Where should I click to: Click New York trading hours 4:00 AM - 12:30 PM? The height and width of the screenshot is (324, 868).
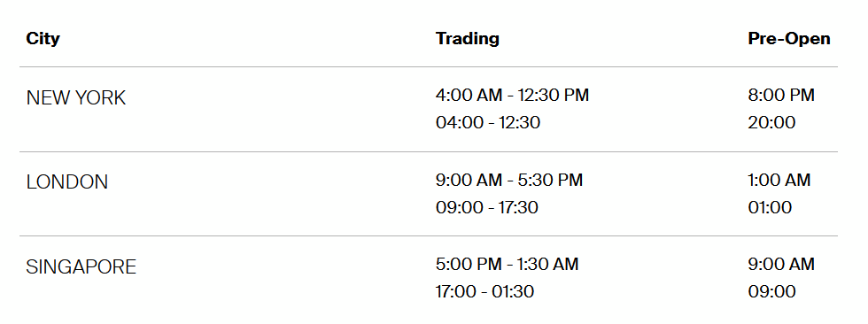coord(512,95)
